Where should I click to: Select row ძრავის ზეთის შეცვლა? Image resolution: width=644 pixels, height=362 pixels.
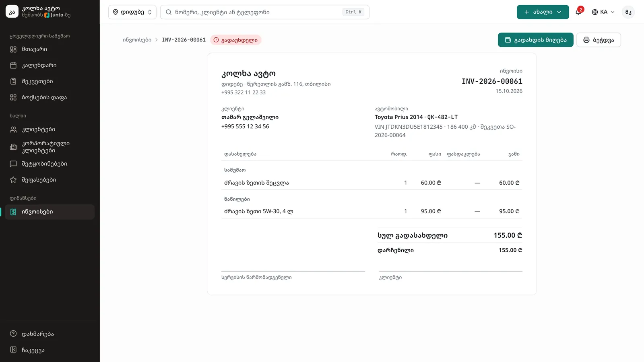(x=372, y=183)
